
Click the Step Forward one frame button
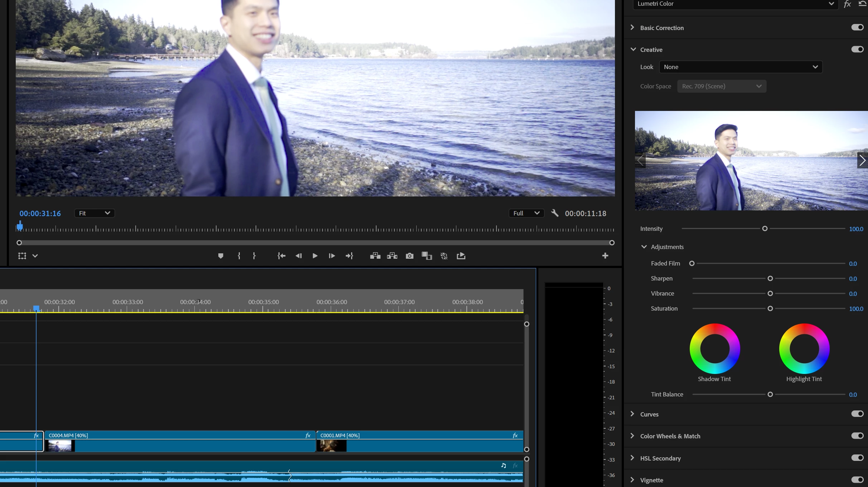click(332, 256)
